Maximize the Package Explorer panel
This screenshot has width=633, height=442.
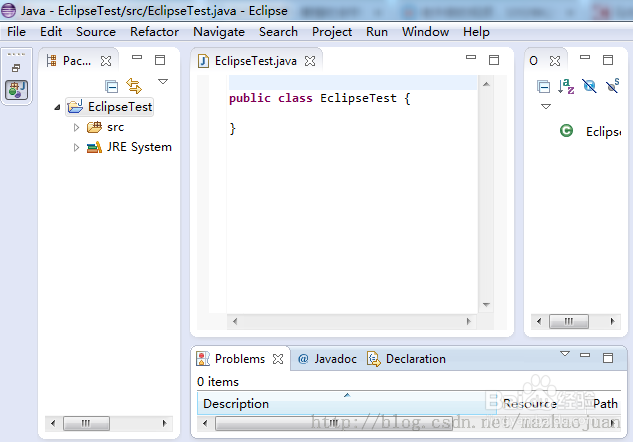pyautogui.click(x=160, y=60)
